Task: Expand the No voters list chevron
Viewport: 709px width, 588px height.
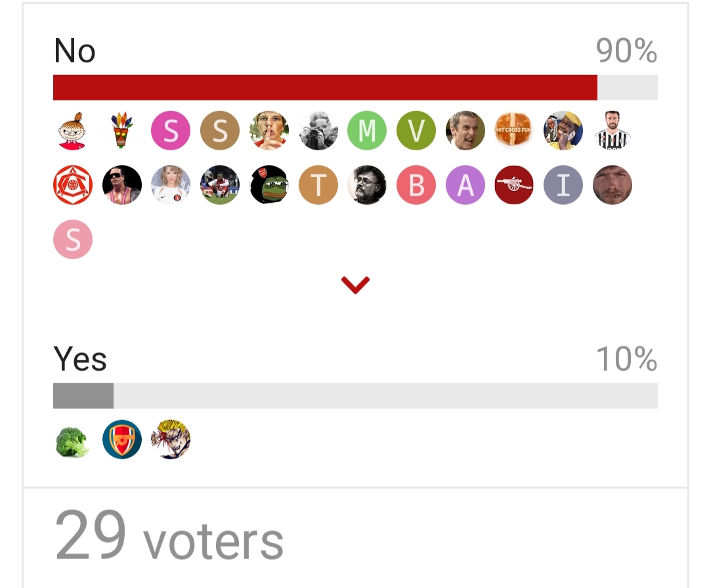Action: pos(355,285)
